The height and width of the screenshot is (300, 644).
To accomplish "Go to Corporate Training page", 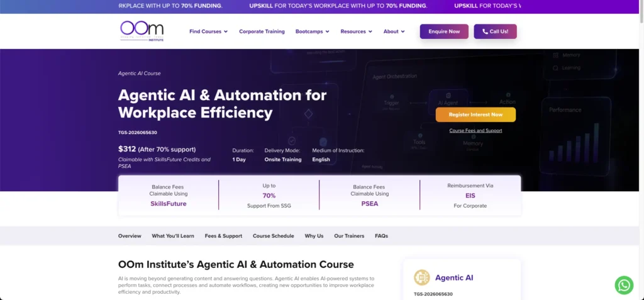I will [262, 31].
